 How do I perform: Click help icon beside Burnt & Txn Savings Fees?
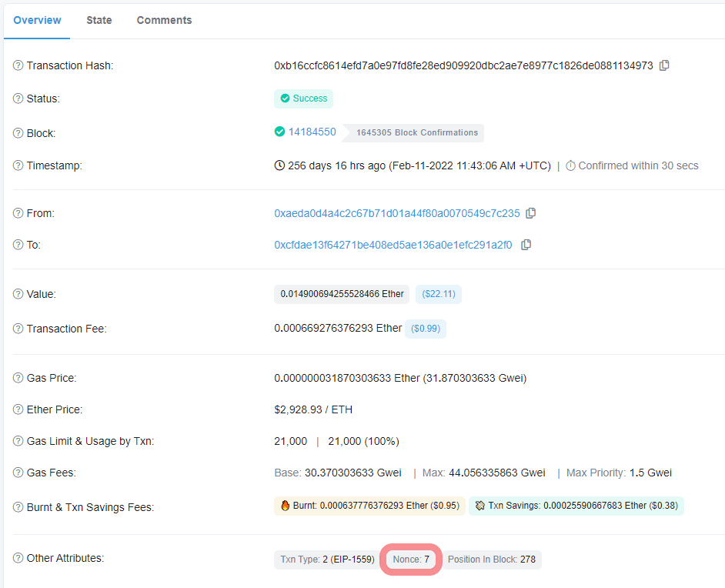pos(18,507)
